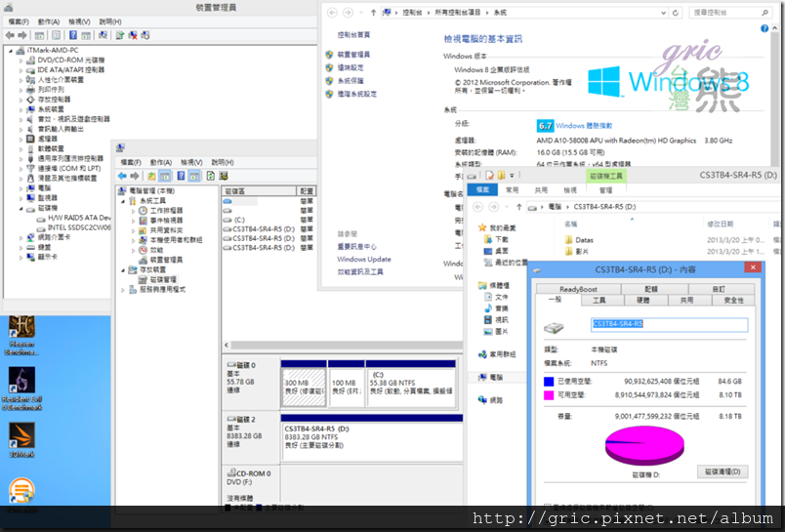The image size is (785, 532).
Task: Expand 處理器 node in Device Manager
Action: [21, 140]
